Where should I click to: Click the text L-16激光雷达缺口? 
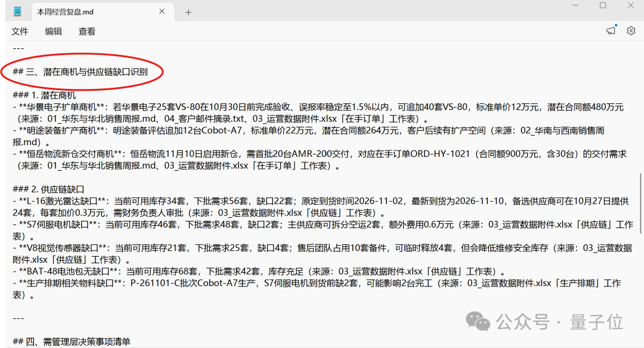click(62, 201)
